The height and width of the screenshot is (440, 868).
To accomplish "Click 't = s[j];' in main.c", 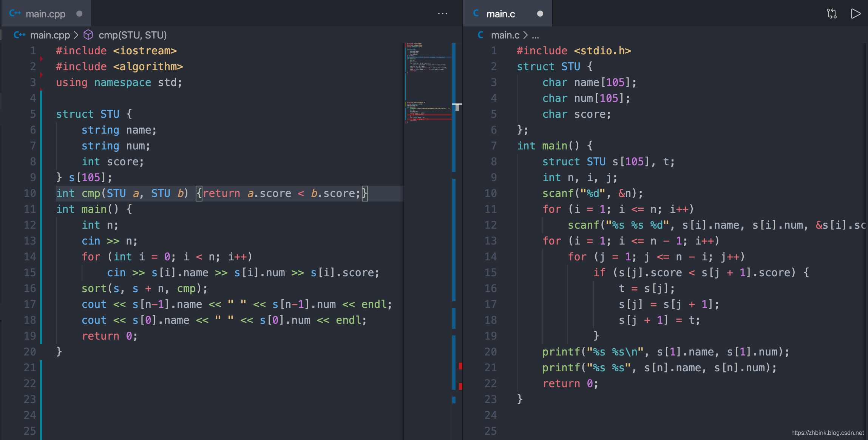I will pos(647,288).
